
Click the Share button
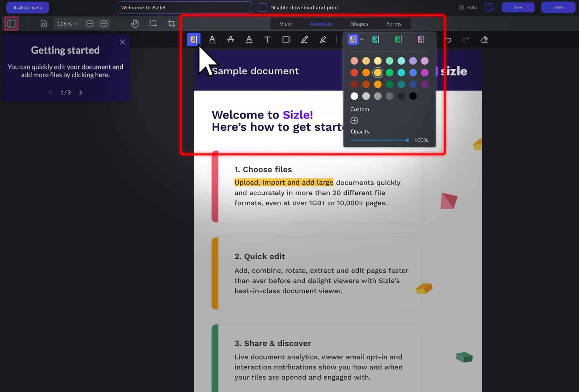(558, 7)
